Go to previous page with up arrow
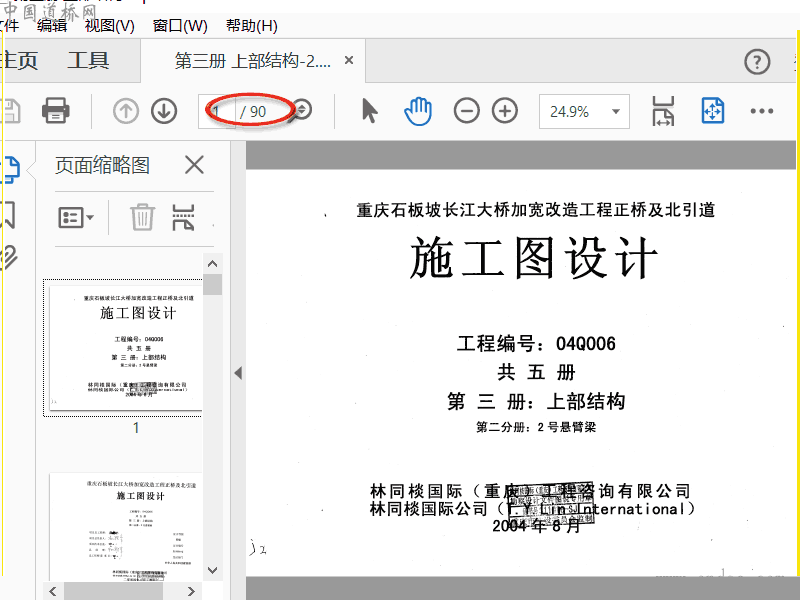This screenshot has width=800, height=600. point(126,111)
